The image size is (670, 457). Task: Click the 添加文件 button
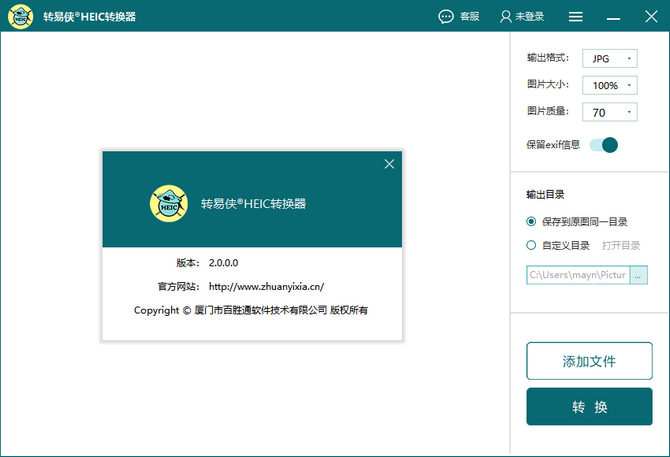[x=589, y=361]
